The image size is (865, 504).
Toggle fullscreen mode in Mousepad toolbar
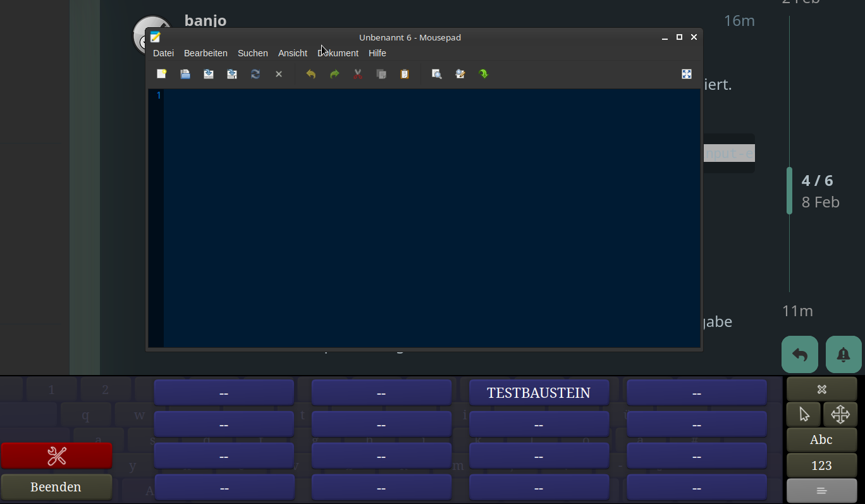(x=687, y=74)
